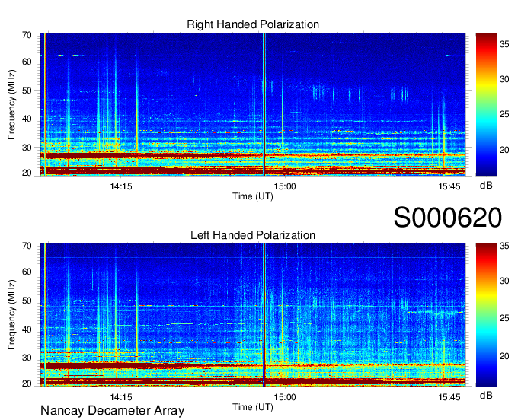
Task: Click the 40 frequency tick on upper plot
Action: [27, 119]
